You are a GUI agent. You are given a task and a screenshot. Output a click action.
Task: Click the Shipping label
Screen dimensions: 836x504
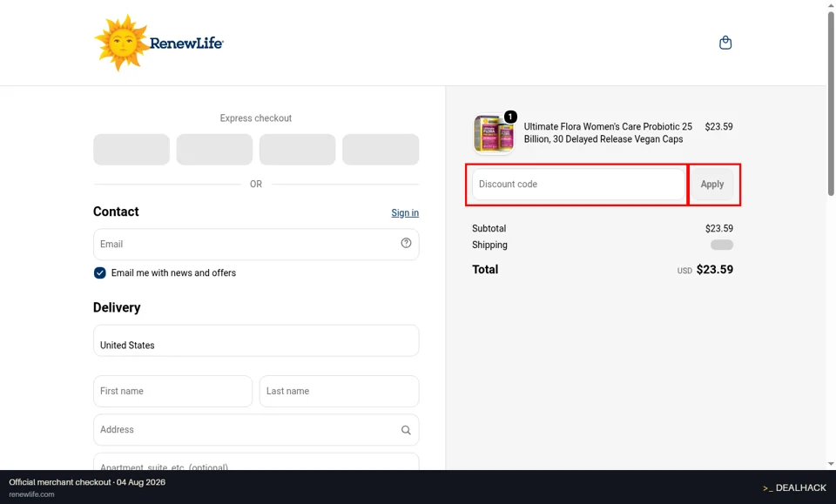[x=489, y=245]
